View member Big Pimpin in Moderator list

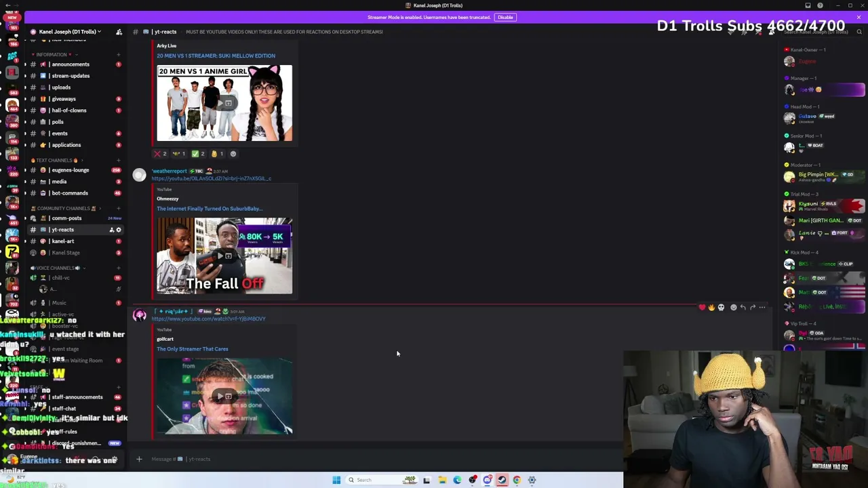(824, 177)
